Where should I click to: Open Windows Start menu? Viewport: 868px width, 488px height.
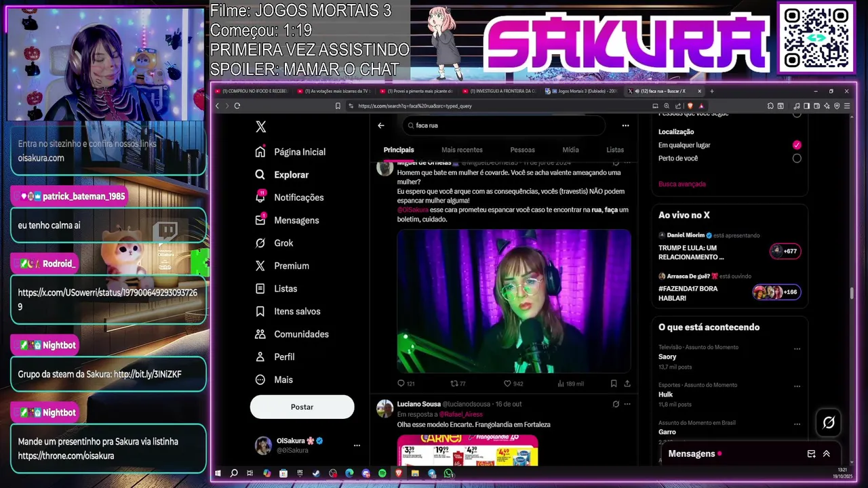click(x=218, y=473)
